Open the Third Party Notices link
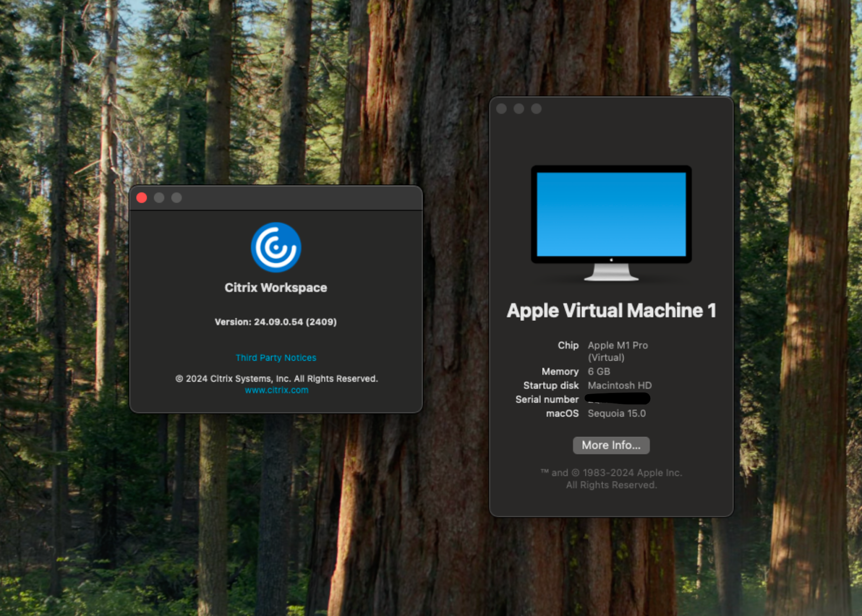The height and width of the screenshot is (616, 862). 276,358
